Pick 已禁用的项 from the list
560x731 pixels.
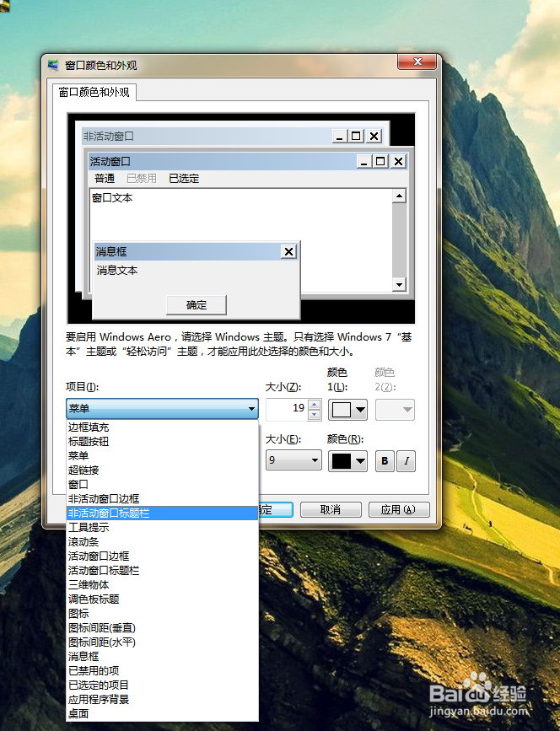(162, 671)
